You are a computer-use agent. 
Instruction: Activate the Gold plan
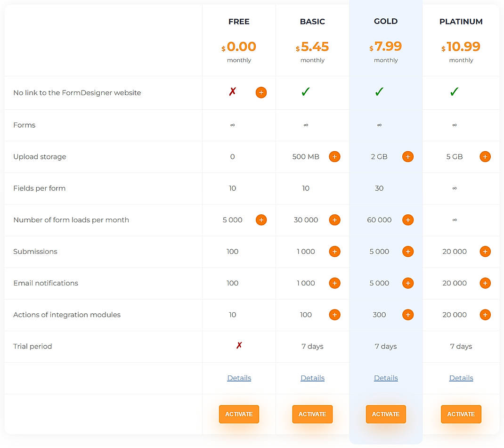(386, 414)
